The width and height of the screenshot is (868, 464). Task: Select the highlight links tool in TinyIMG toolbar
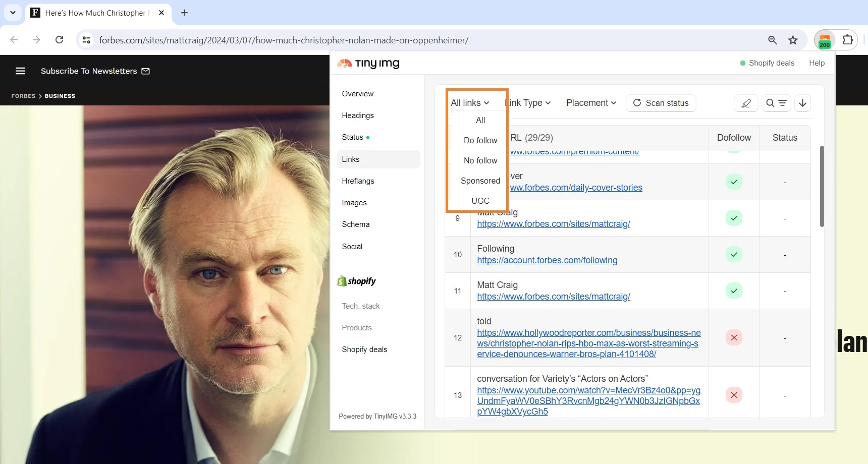[x=746, y=103]
